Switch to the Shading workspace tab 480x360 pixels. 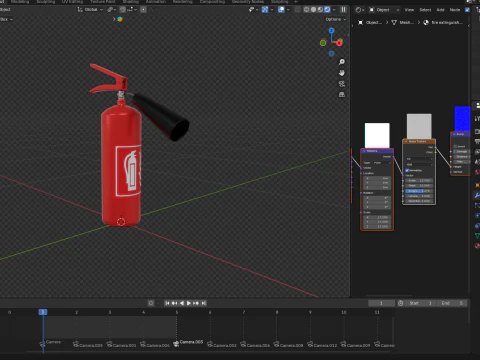tap(131, 2)
